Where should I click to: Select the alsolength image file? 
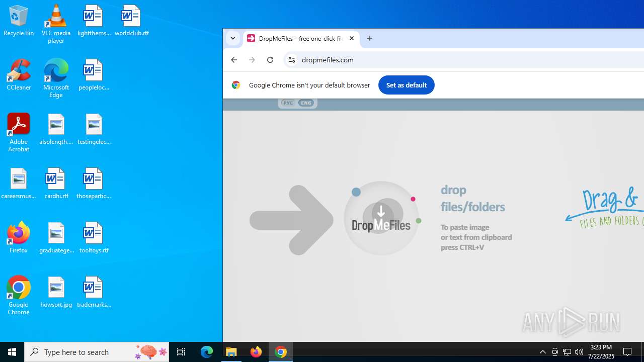point(56,129)
